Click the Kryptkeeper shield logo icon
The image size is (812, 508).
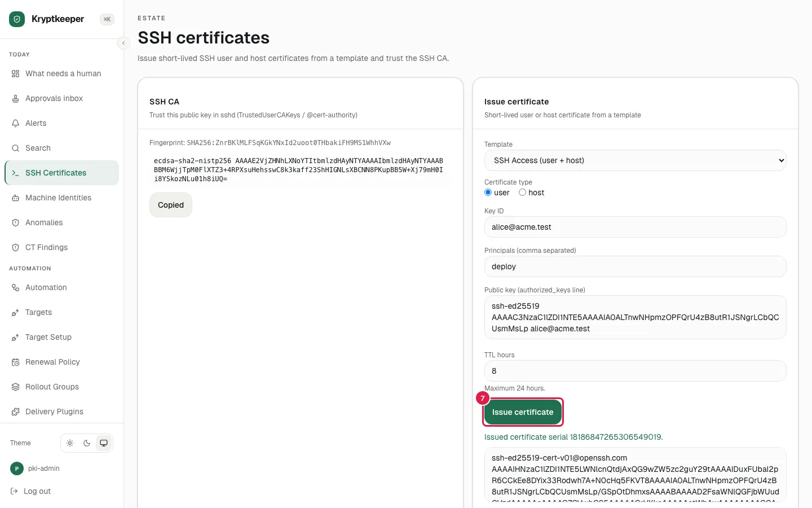(x=17, y=19)
